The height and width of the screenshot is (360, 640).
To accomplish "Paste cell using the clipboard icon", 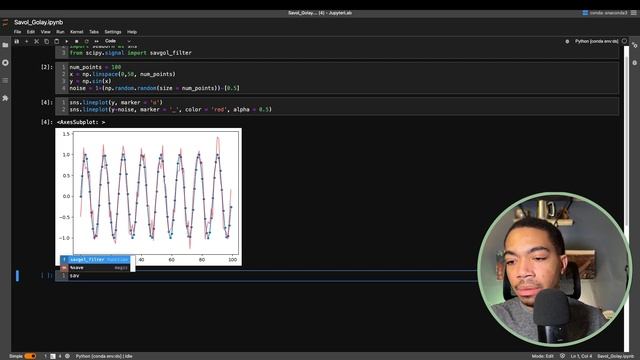I will 57,41.
